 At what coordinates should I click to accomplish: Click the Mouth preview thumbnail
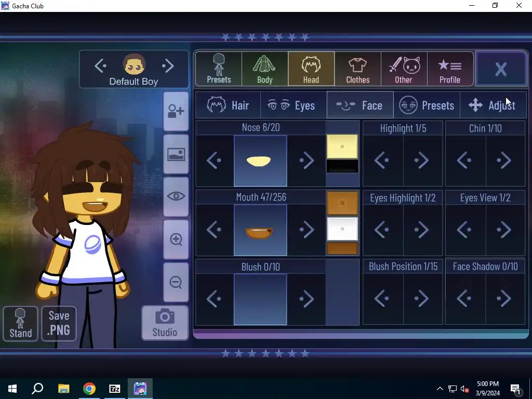click(260, 230)
